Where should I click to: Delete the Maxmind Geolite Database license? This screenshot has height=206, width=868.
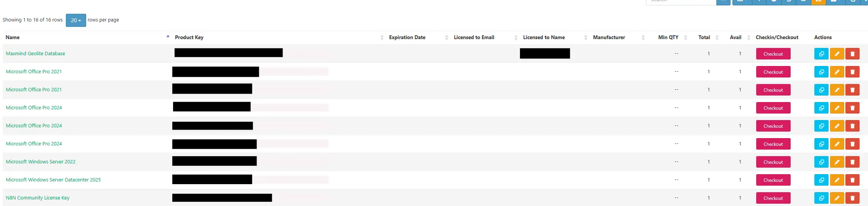(852, 54)
